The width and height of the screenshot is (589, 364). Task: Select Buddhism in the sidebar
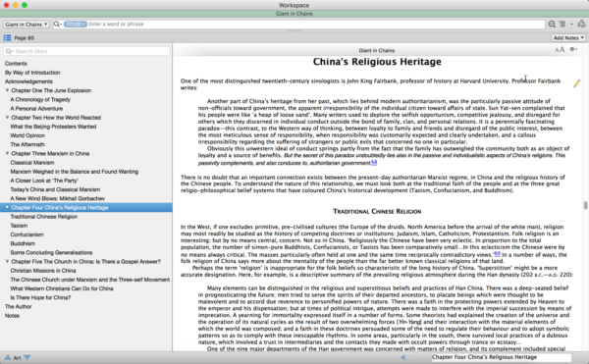pyautogui.click(x=23, y=243)
